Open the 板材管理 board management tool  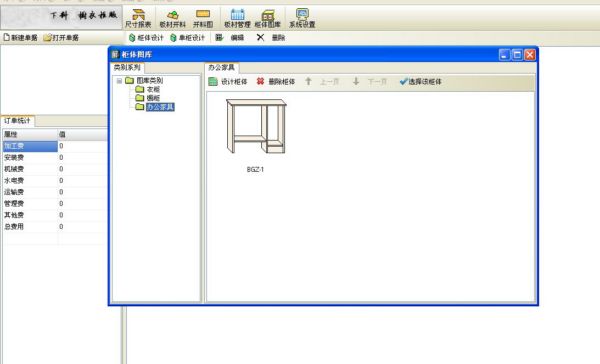[237, 18]
